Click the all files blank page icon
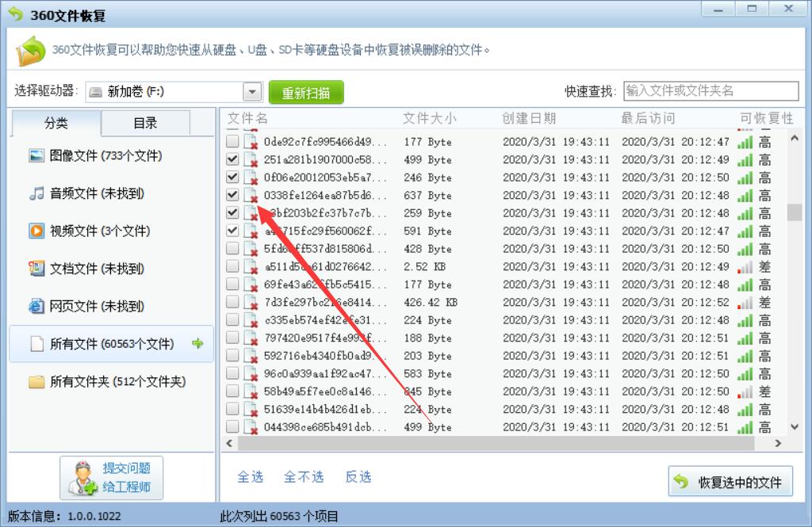 coord(36,344)
